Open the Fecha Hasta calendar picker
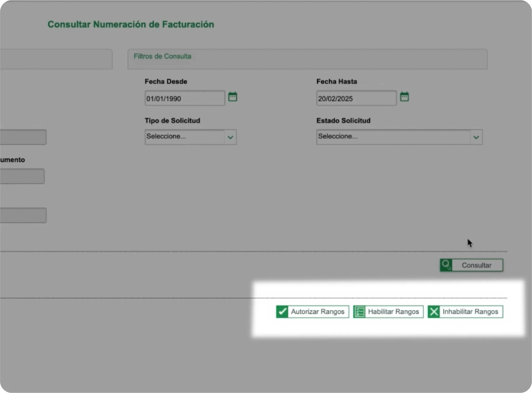This screenshot has height=393, width=532. (x=404, y=97)
